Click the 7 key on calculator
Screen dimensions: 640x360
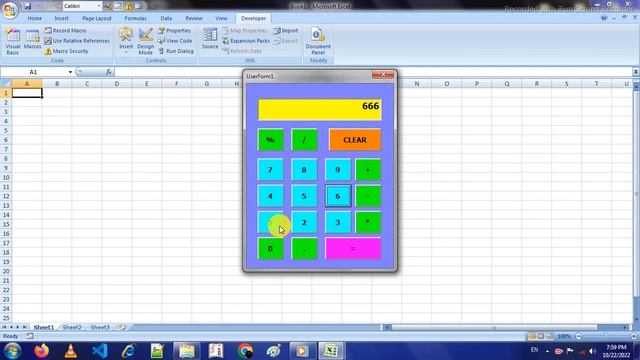[270, 170]
